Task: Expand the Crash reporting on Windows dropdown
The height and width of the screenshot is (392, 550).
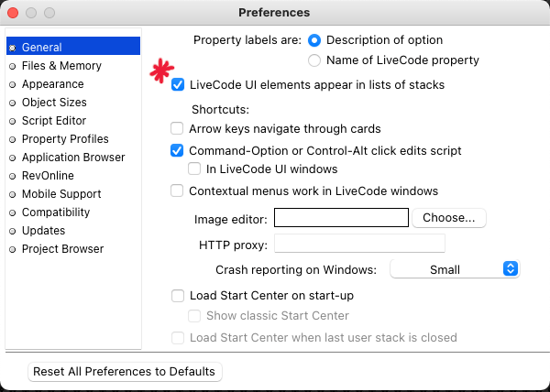Action: [x=456, y=269]
